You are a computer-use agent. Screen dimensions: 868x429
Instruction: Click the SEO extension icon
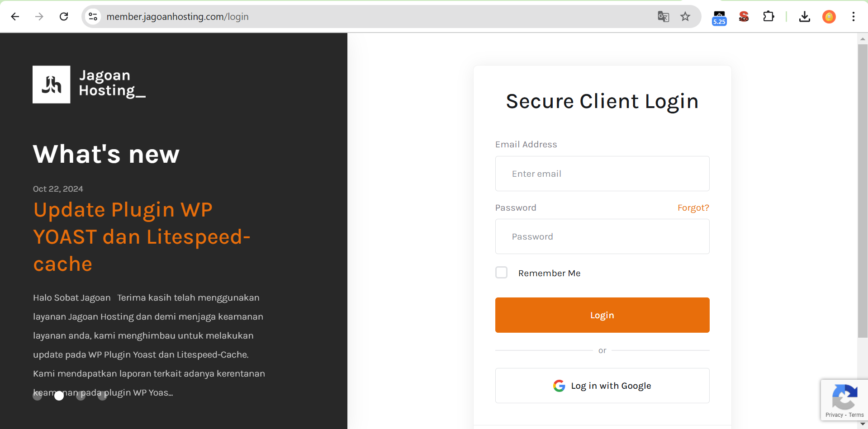pos(743,16)
